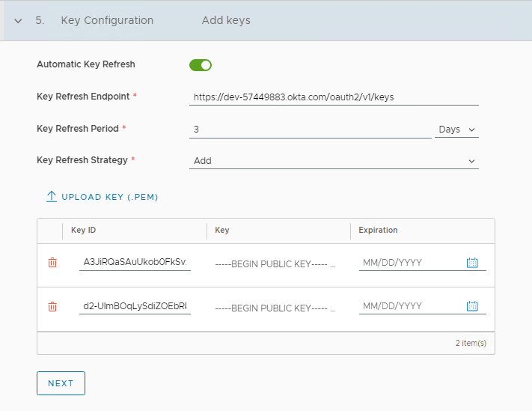Image resolution: width=532 pixels, height=411 pixels.
Task: Open calendar picker for first key expiration
Action: pyautogui.click(x=472, y=263)
